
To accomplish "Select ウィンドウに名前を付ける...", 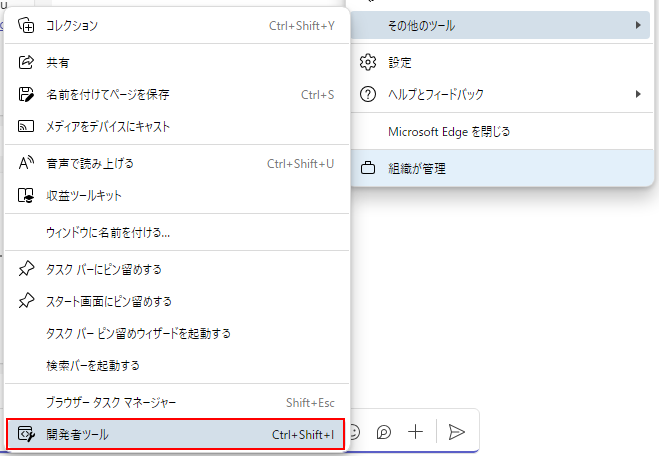I will pos(177,232).
